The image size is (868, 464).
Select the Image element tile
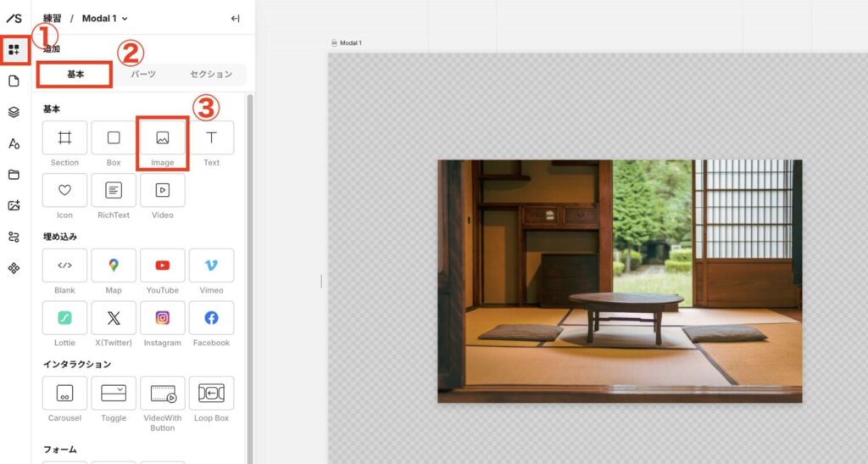162,138
